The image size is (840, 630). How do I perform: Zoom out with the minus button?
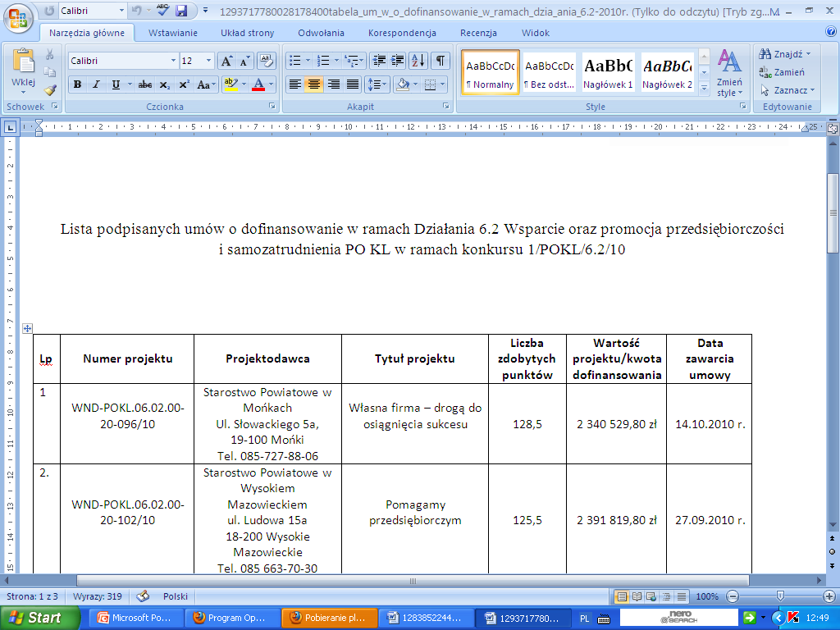pyautogui.click(x=733, y=596)
